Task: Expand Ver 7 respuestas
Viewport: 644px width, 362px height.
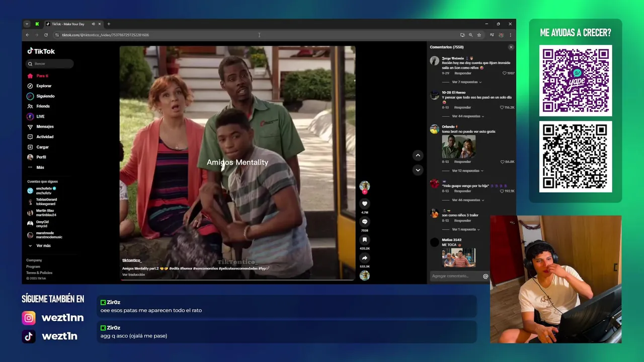Action: 466,82
